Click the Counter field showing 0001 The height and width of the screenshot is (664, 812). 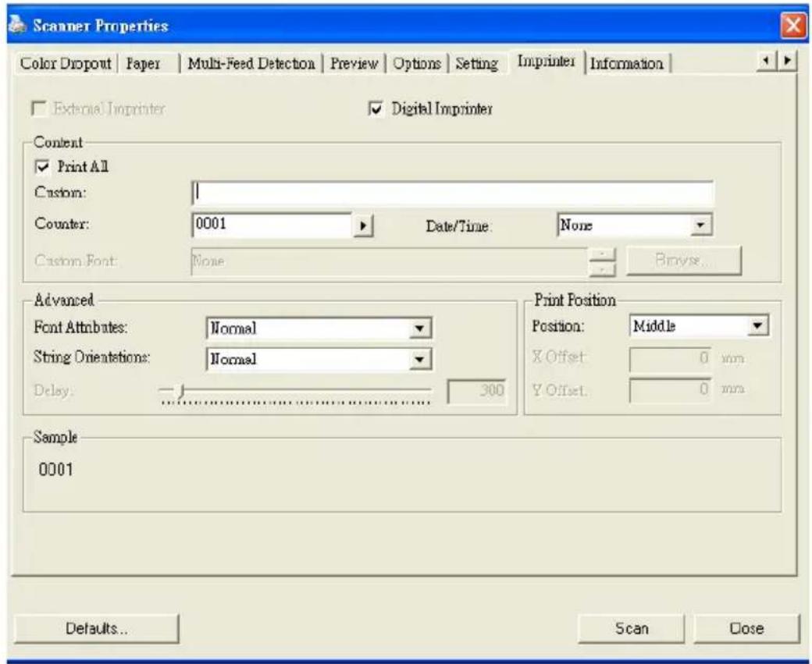point(272,225)
